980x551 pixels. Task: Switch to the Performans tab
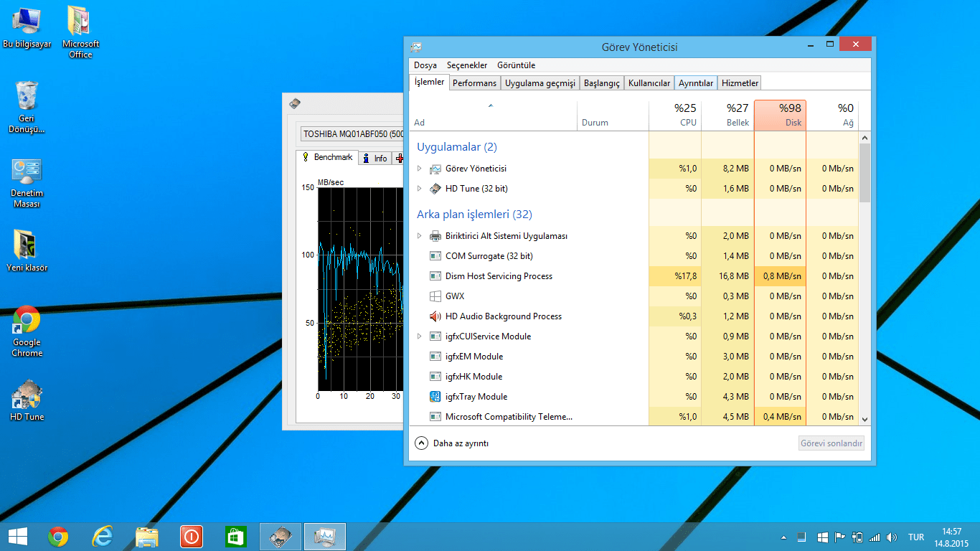pyautogui.click(x=474, y=83)
